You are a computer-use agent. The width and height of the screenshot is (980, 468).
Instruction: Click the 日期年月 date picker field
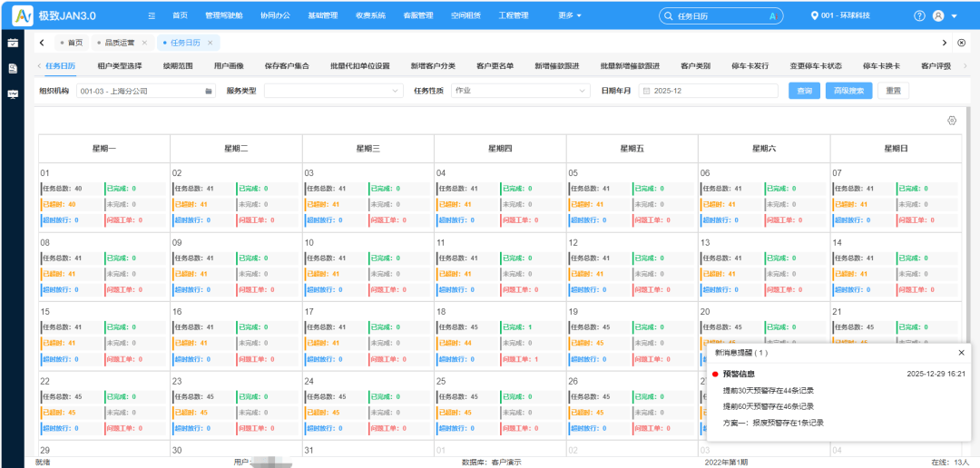[x=708, y=91]
